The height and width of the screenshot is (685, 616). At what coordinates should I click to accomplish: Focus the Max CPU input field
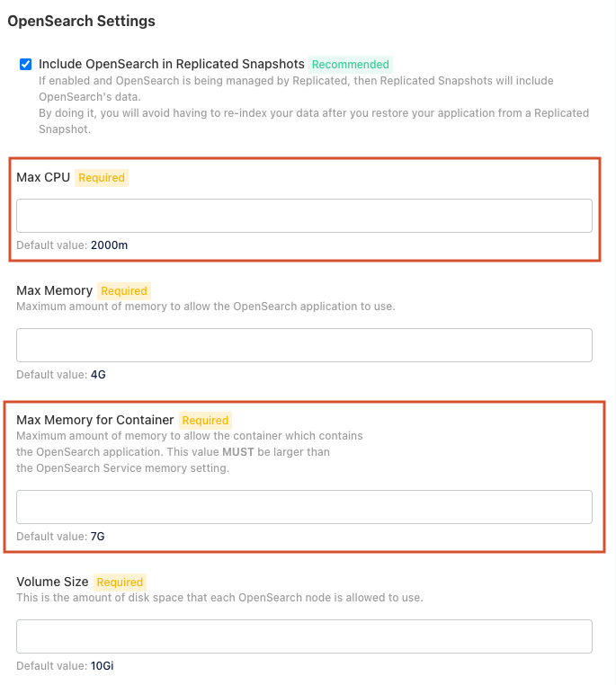pyautogui.click(x=304, y=216)
